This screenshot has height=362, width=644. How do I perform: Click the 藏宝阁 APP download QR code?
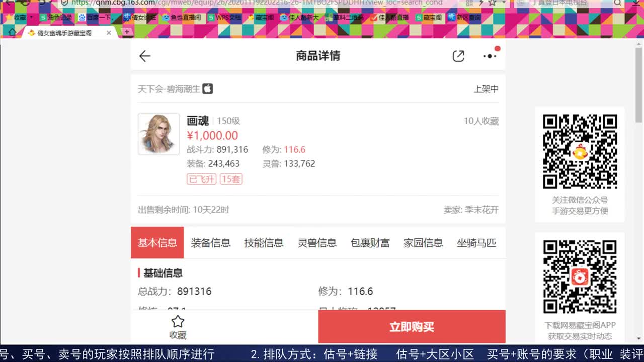pos(580,277)
